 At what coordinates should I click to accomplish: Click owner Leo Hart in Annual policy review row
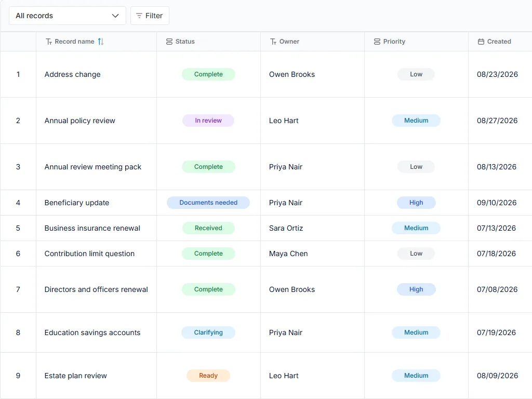point(284,121)
